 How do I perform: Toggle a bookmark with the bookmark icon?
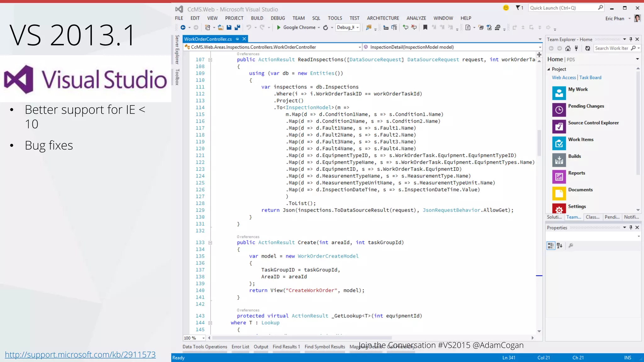pyautogui.click(x=425, y=28)
